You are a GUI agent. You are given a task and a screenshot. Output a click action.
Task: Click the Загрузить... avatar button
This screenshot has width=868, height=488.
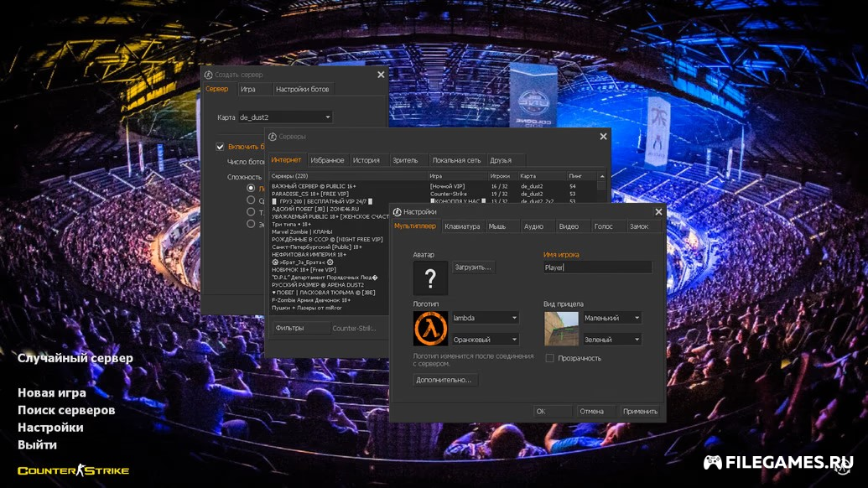click(473, 267)
